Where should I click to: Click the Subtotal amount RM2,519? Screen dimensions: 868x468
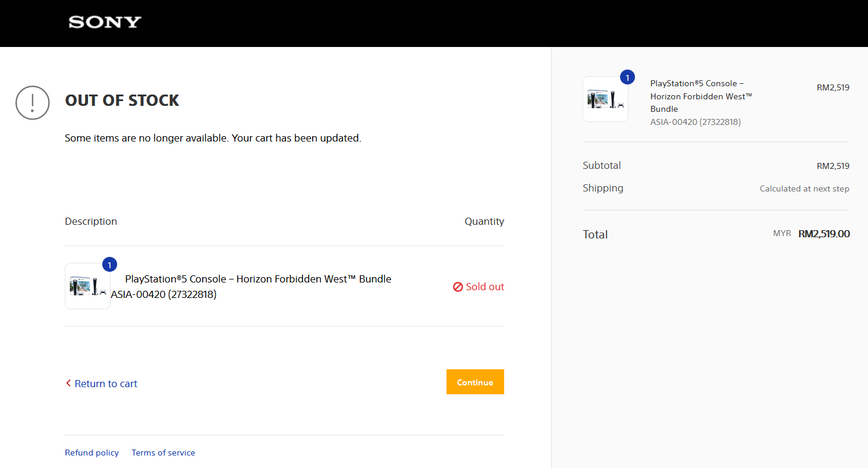[x=833, y=166]
